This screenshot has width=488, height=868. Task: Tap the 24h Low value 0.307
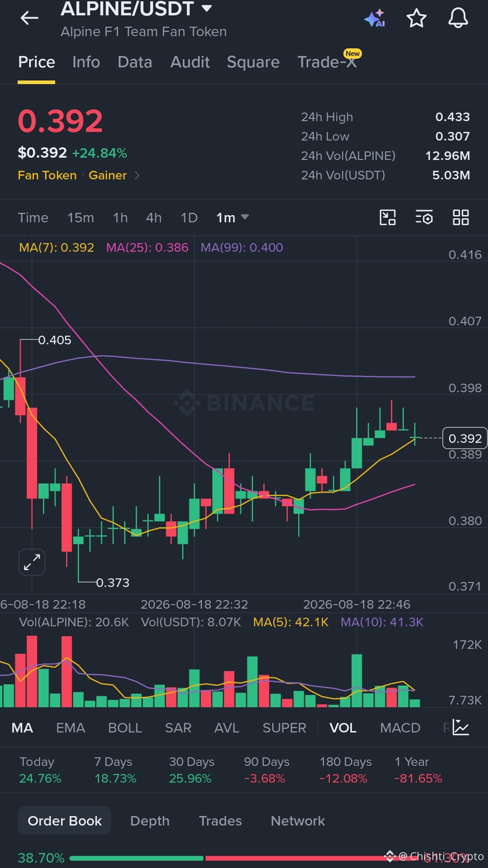point(452,136)
